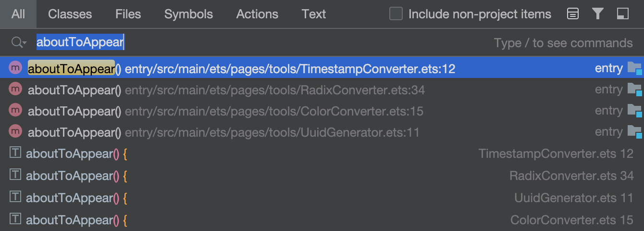Open aboutToAppear() in RadixConverter.ets:34 method result
The height and width of the screenshot is (231, 644).
coord(322,90)
